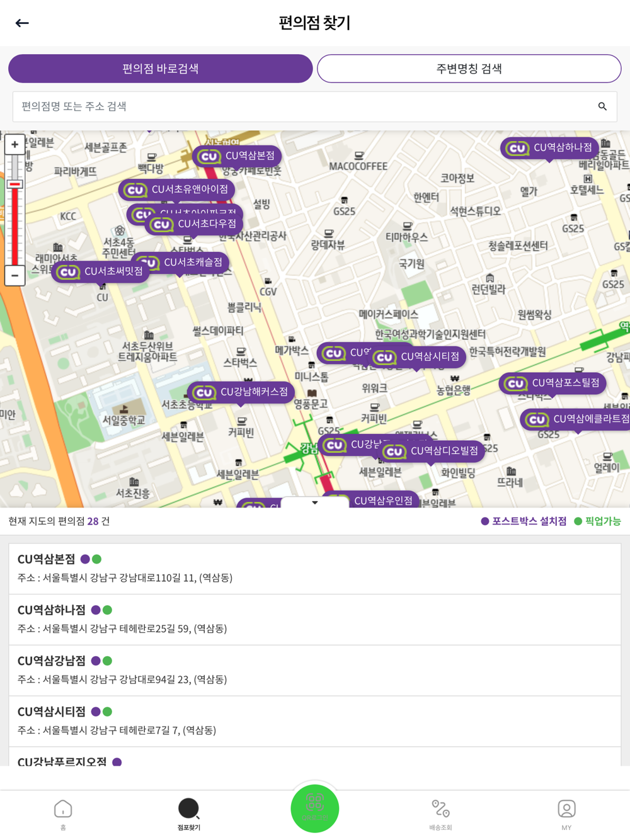Select CU역삼시티점 in the store list
The image size is (630, 840).
point(314,722)
